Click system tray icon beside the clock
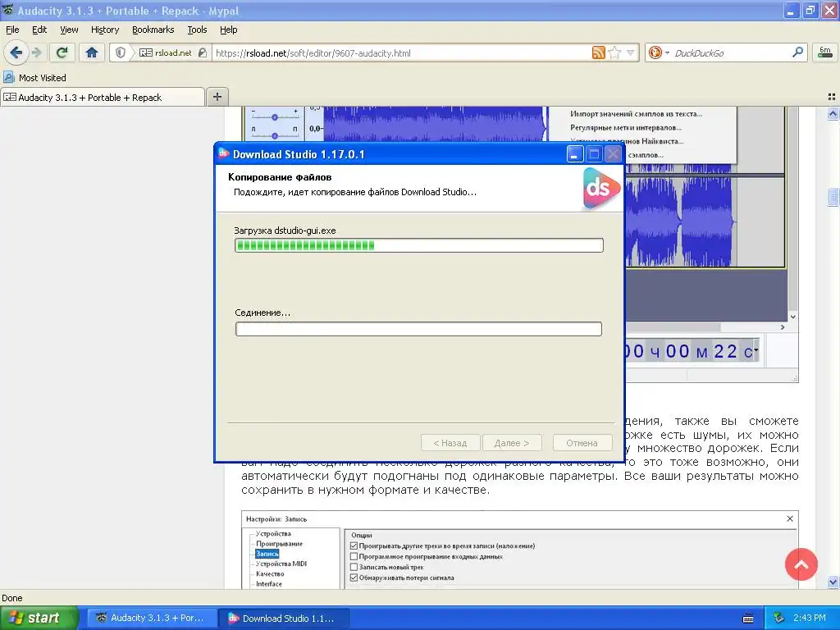Screen dimensions: 840x630 tap(778, 619)
